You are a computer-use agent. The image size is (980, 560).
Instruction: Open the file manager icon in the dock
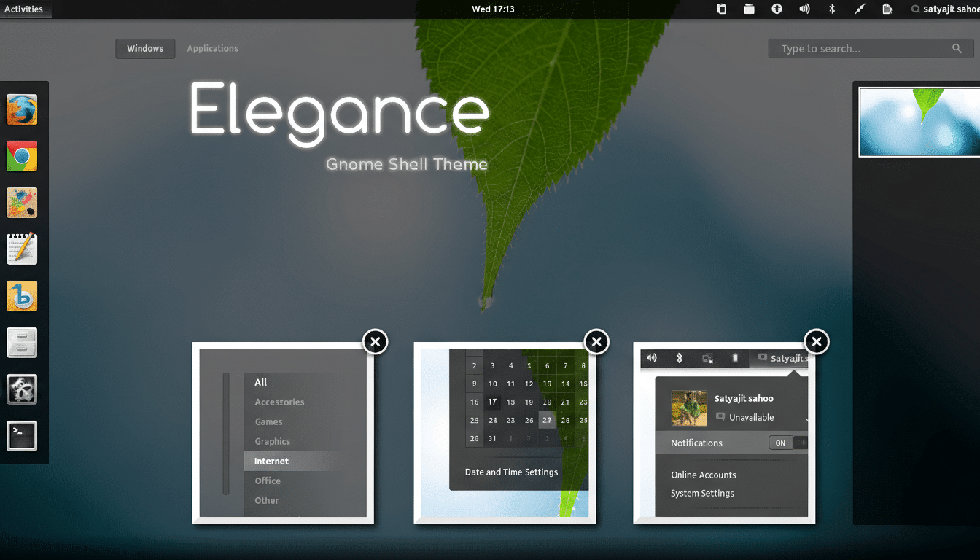22,343
